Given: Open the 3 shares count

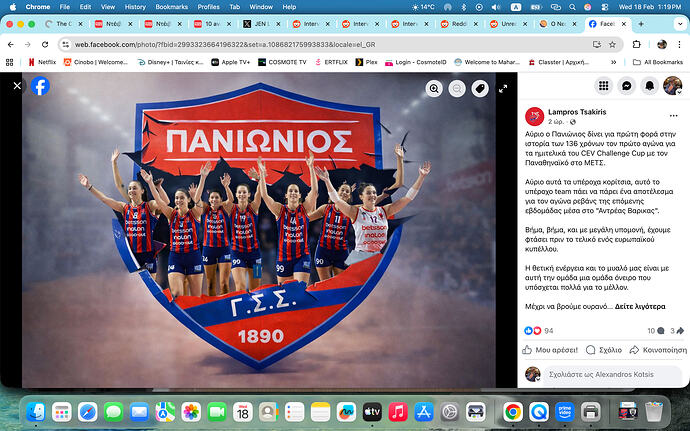Looking at the screenshot, I should pyautogui.click(x=677, y=331).
